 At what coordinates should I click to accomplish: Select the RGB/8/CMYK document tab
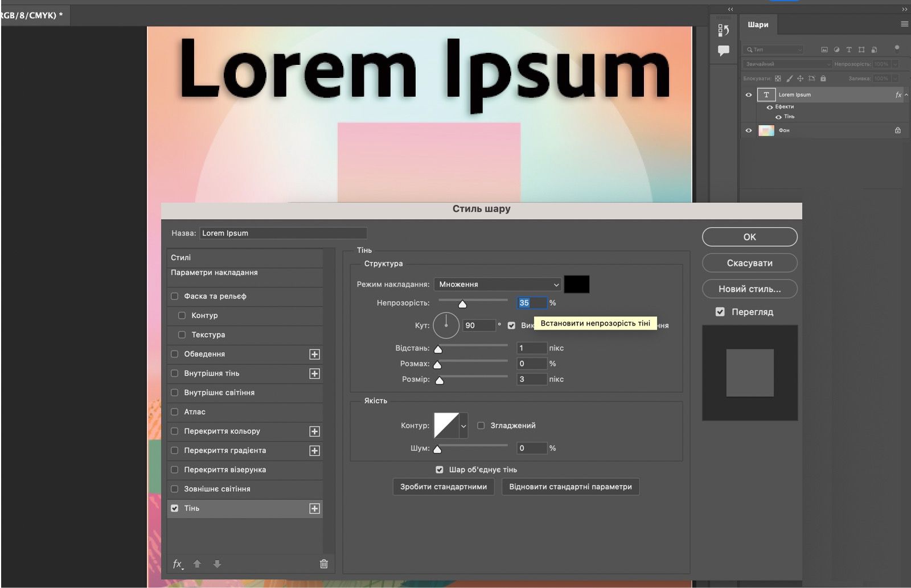[x=35, y=16]
